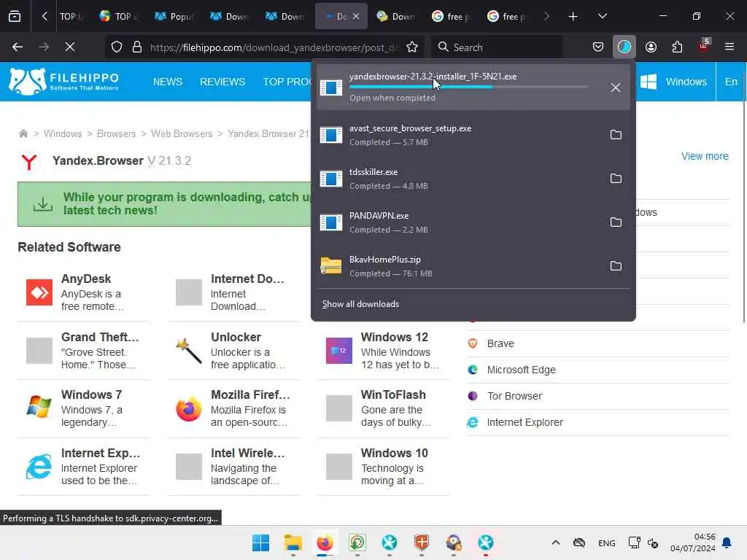Expand the list all tabs dropdown
The width and height of the screenshot is (747, 560).
(x=602, y=16)
